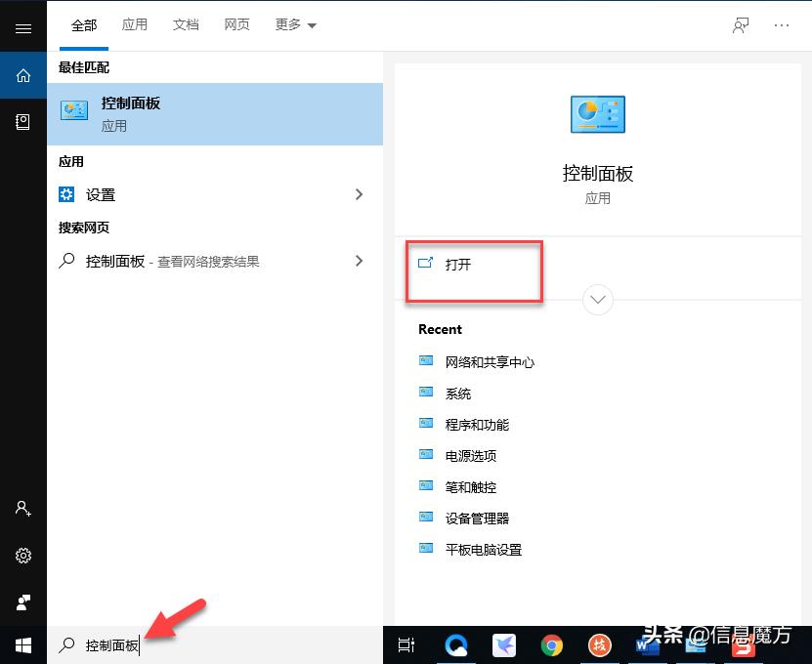The height and width of the screenshot is (664, 812).
Task: Expand the chevron below the 打开 button
Action: click(597, 300)
